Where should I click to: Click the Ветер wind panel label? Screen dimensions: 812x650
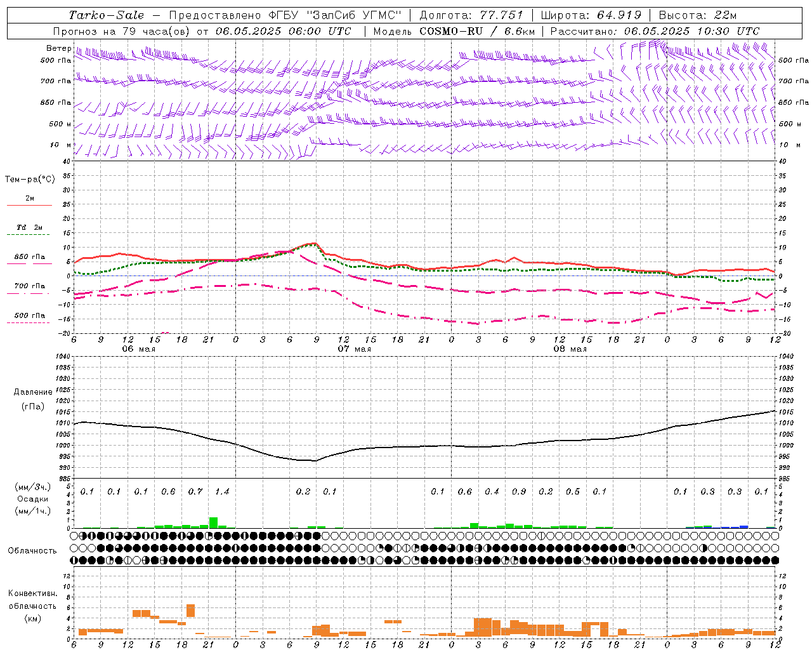coord(58,48)
